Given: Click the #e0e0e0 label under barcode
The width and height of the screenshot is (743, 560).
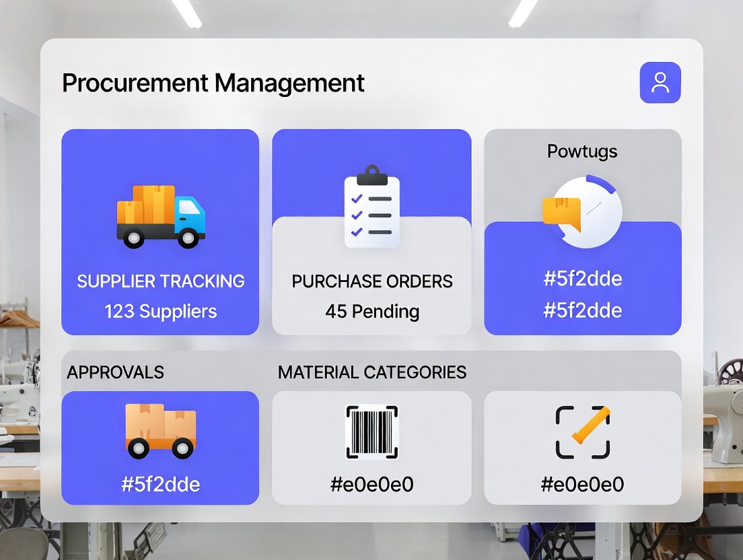Looking at the screenshot, I should coord(371,484).
